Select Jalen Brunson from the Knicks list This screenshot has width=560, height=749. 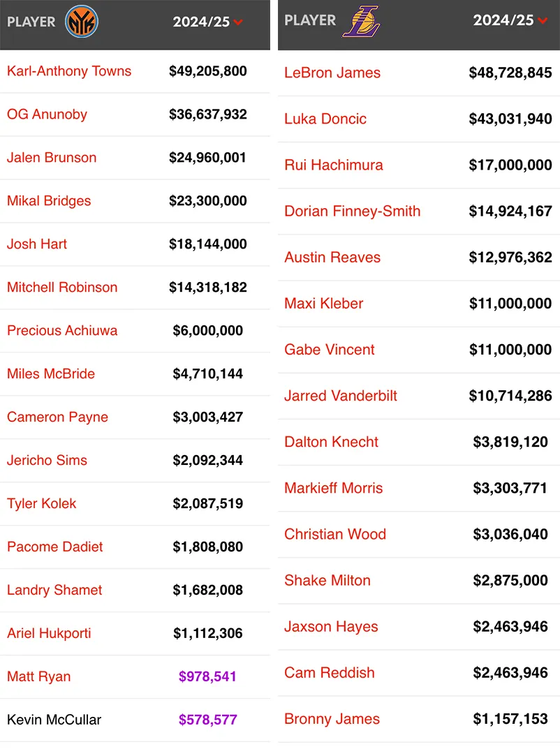(x=52, y=158)
